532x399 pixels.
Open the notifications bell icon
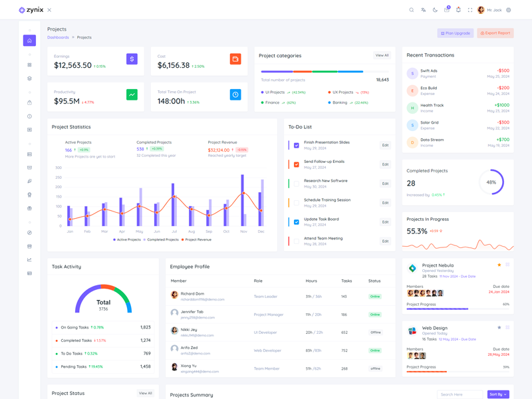pos(458,10)
